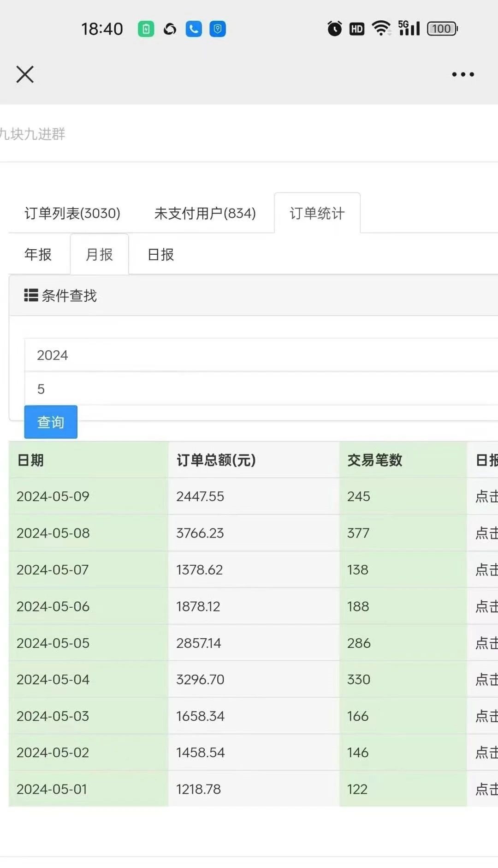Open daily report link for 2024-05-09

pos(486,497)
